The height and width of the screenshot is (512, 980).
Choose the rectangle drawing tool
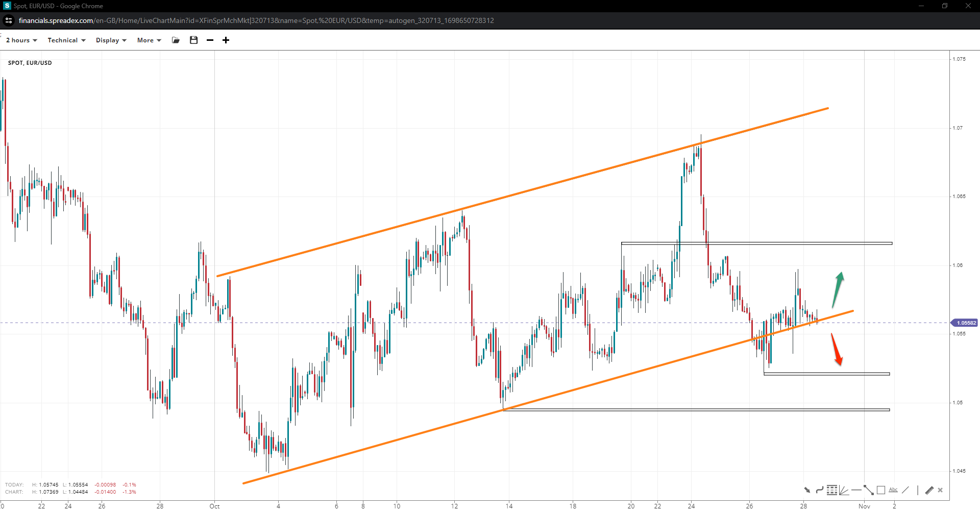coord(880,490)
